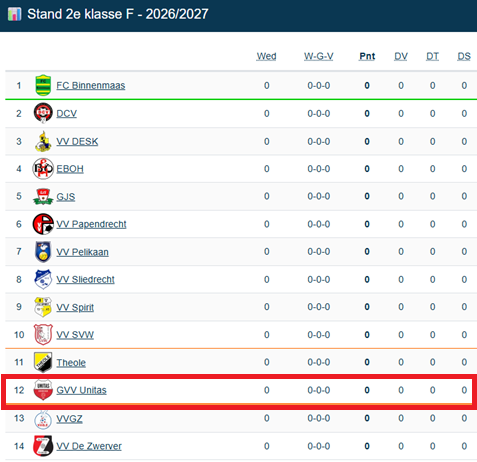Open the VV Sliedrecht team link
The height and width of the screenshot is (462, 477).
(85, 279)
